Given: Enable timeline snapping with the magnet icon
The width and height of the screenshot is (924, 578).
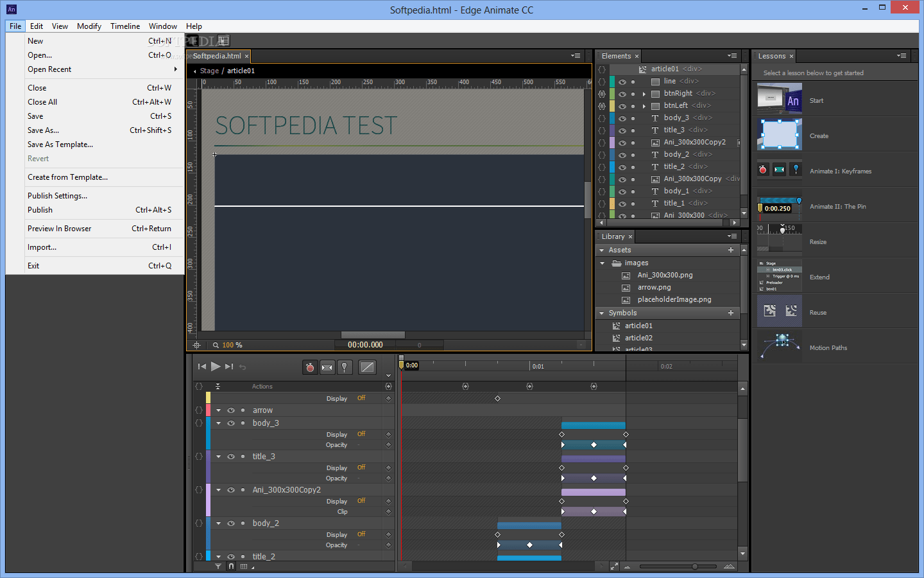Looking at the screenshot, I should coord(231,566).
